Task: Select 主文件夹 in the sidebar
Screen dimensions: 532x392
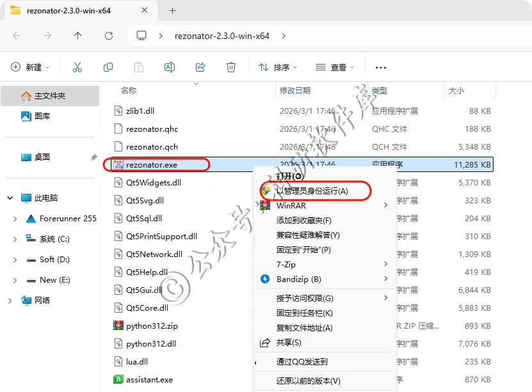Action: pos(50,96)
